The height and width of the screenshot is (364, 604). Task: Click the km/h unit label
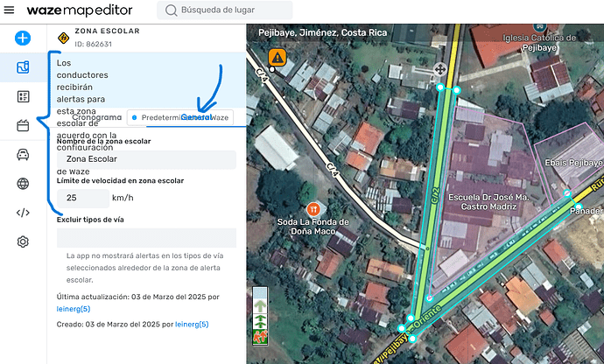(123, 198)
